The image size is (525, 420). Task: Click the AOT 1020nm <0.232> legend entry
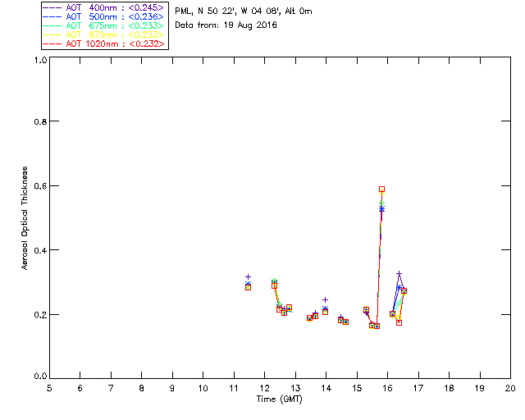click(104, 43)
